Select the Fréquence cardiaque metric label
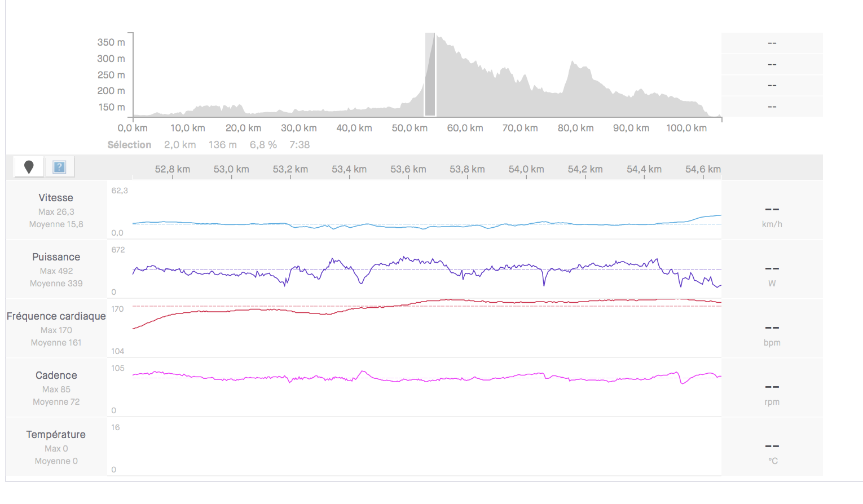Screen dimensions: 863x504 pyautogui.click(x=56, y=316)
